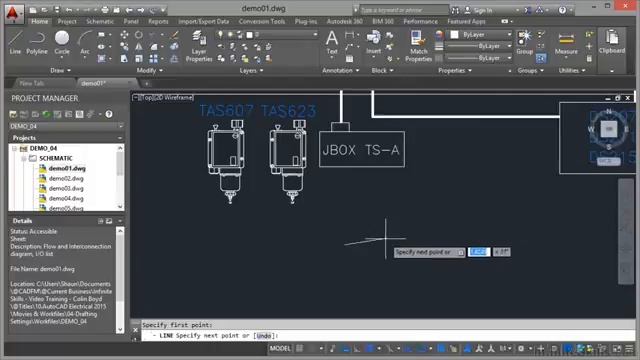Click the command line input area
Image resolution: width=640 pixels, height=360 pixels.
click(x=388, y=336)
